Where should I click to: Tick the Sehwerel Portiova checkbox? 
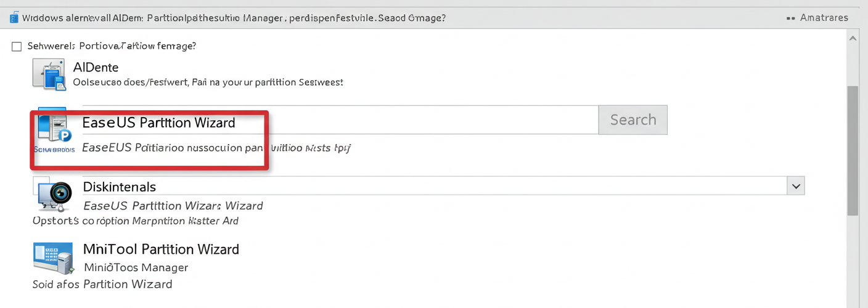coord(17,46)
